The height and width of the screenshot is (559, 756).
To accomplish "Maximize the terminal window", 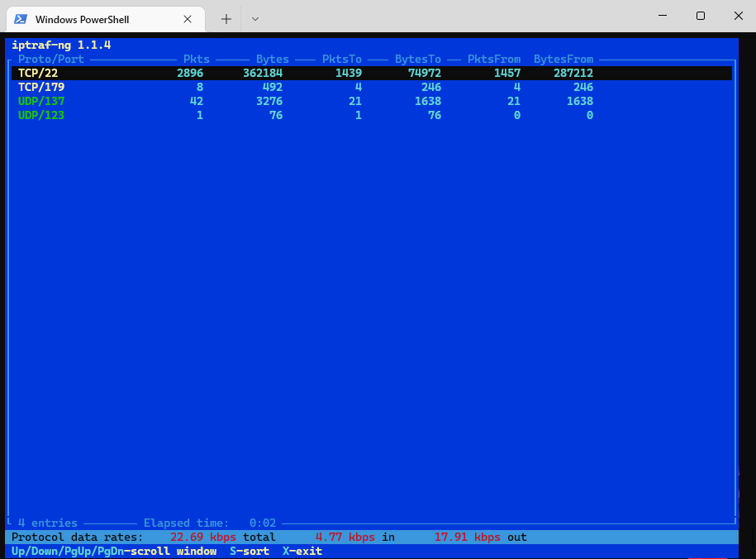I will tap(701, 16).
